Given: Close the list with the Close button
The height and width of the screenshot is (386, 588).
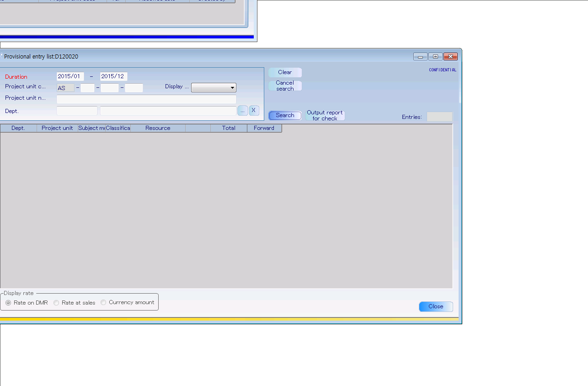Looking at the screenshot, I should [x=436, y=306].
